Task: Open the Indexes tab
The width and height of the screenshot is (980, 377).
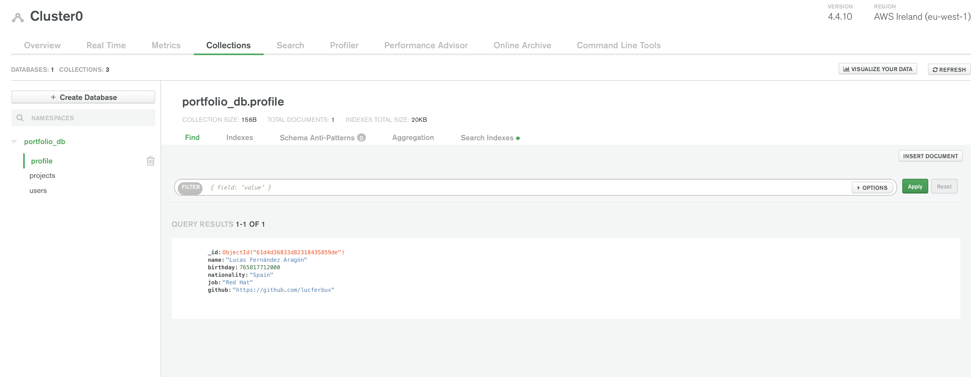Action: [239, 137]
